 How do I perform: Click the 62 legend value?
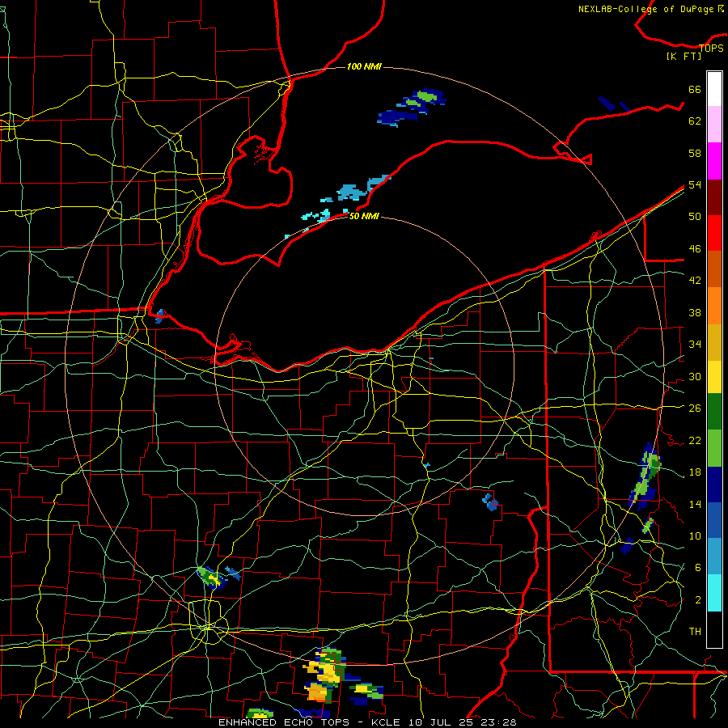[x=695, y=121]
